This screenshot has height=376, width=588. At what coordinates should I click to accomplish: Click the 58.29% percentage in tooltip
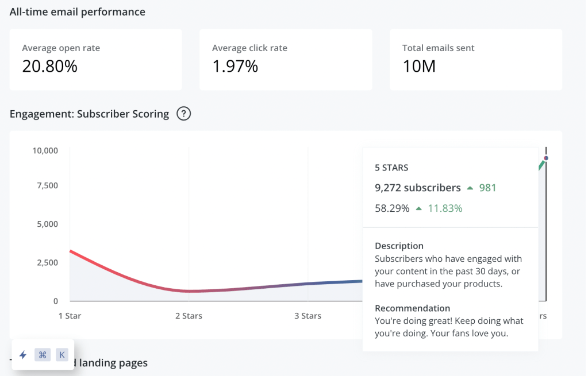tap(392, 208)
